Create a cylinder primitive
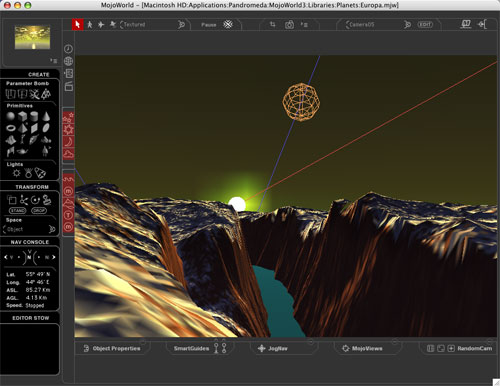Viewport: 500px width, 386px height. 34,116
